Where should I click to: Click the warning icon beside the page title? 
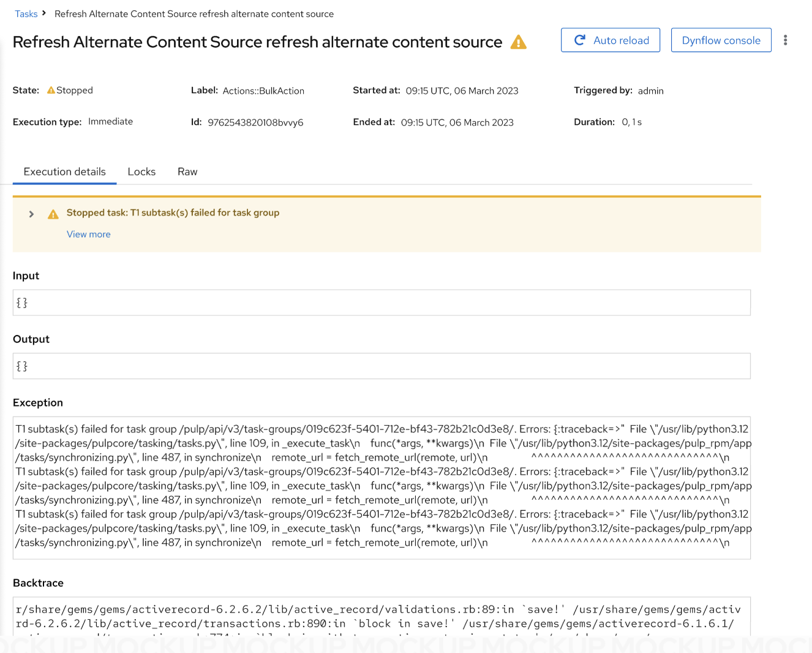tap(518, 42)
